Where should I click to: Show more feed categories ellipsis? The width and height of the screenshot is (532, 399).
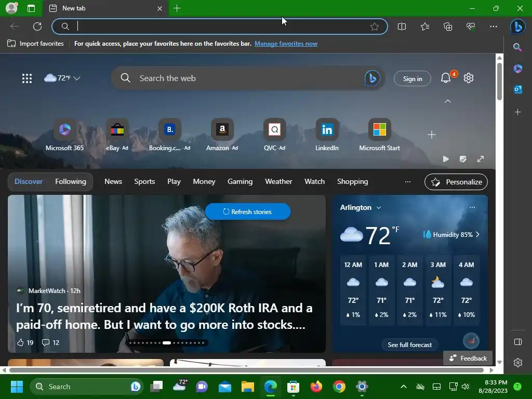pos(408,182)
